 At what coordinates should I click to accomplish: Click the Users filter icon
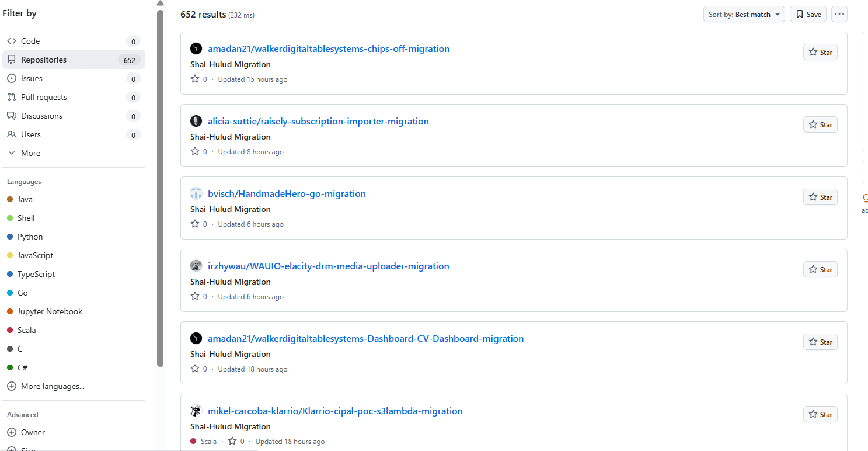pyautogui.click(x=13, y=134)
